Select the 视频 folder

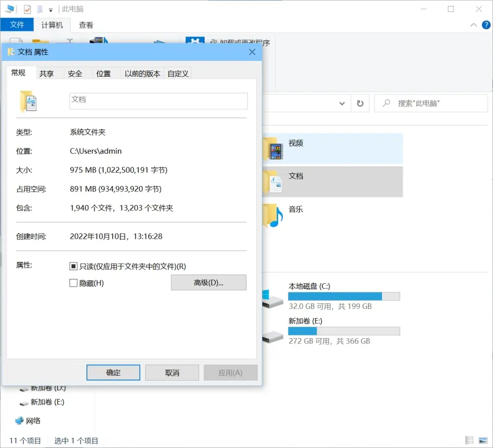click(332, 148)
